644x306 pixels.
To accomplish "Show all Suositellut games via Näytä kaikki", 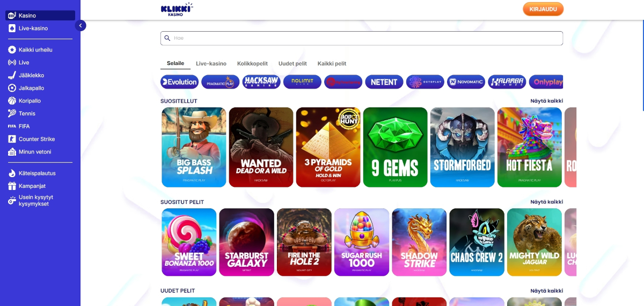I will (547, 101).
